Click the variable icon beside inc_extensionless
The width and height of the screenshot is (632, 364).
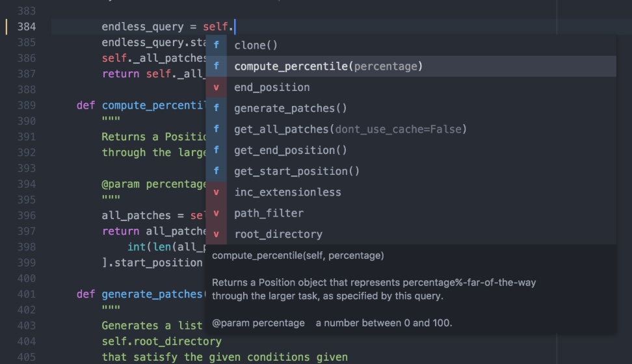click(x=216, y=192)
